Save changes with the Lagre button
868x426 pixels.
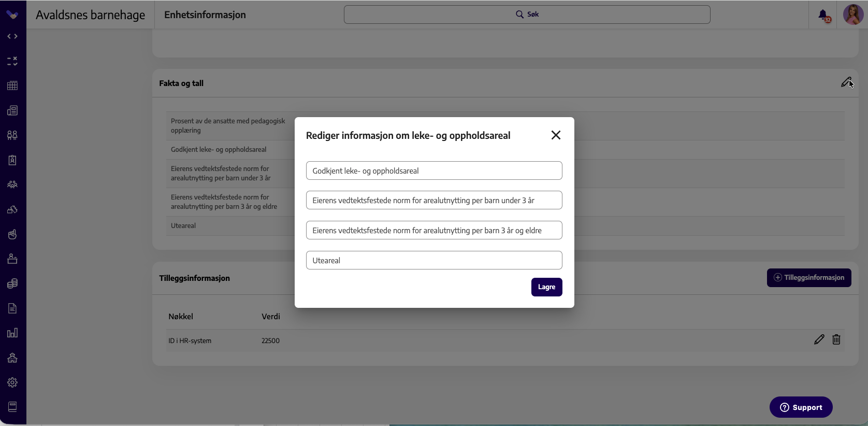pyautogui.click(x=546, y=287)
